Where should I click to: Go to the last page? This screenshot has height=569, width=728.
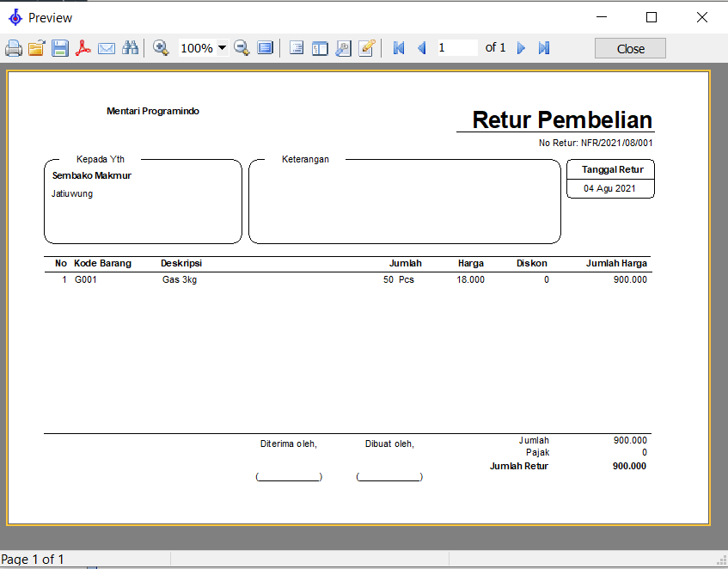tap(544, 48)
